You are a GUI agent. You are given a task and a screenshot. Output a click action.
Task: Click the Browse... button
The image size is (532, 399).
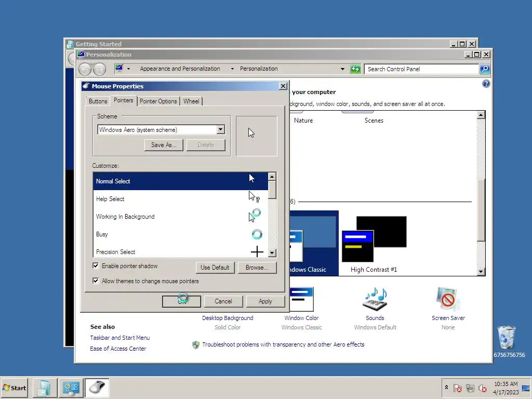tap(257, 268)
